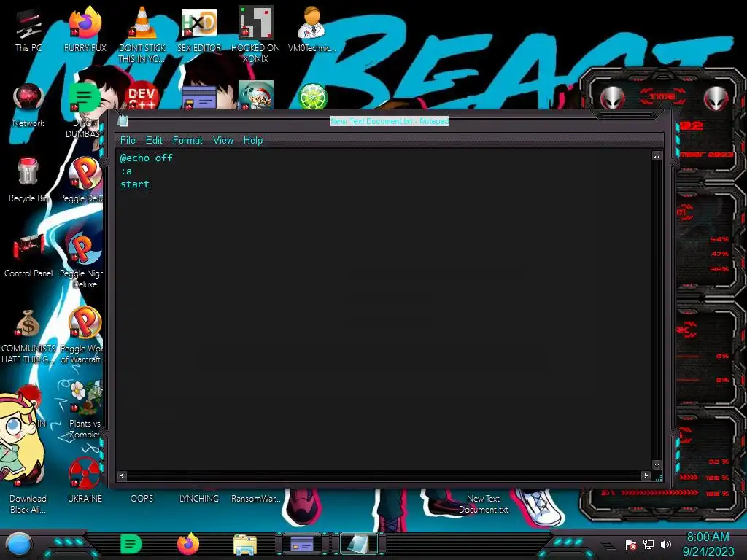Image resolution: width=747 pixels, height=560 pixels.
Task: Open the View menu in Notepad
Action: coord(223,141)
